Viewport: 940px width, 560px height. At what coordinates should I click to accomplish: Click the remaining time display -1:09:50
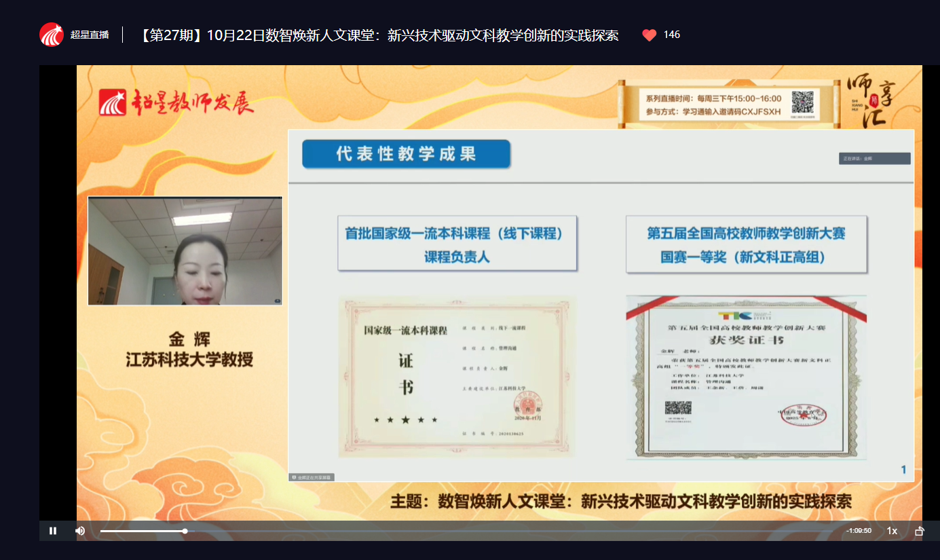click(859, 531)
